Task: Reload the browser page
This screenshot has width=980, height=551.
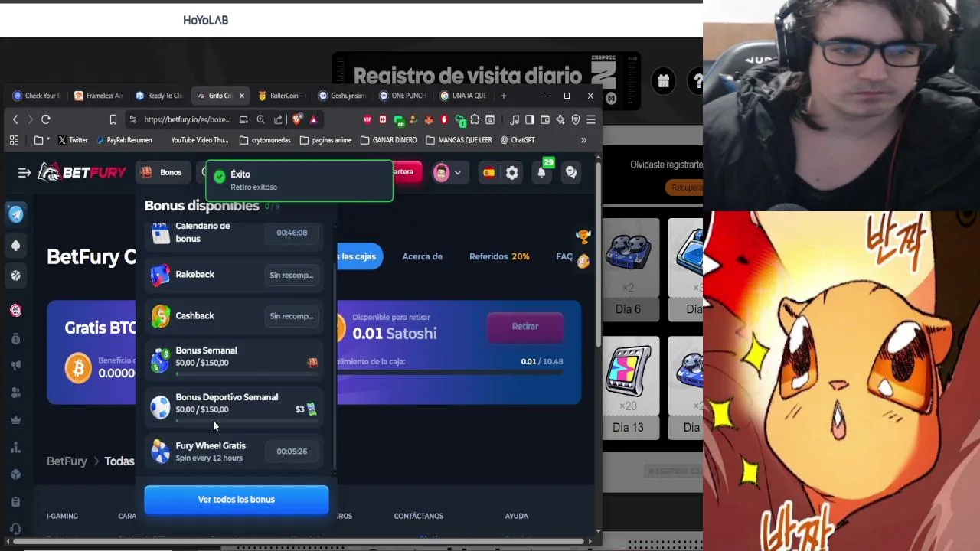Action: coord(46,119)
